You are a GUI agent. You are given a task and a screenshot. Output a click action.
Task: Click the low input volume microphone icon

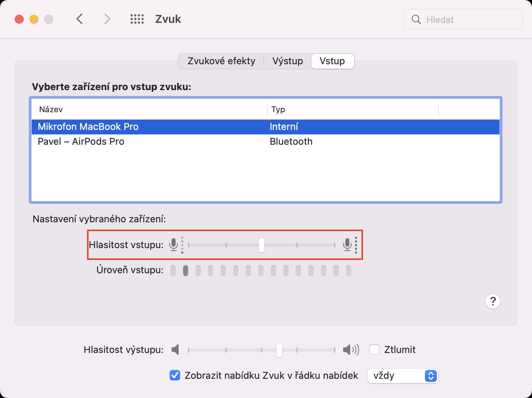(x=173, y=245)
